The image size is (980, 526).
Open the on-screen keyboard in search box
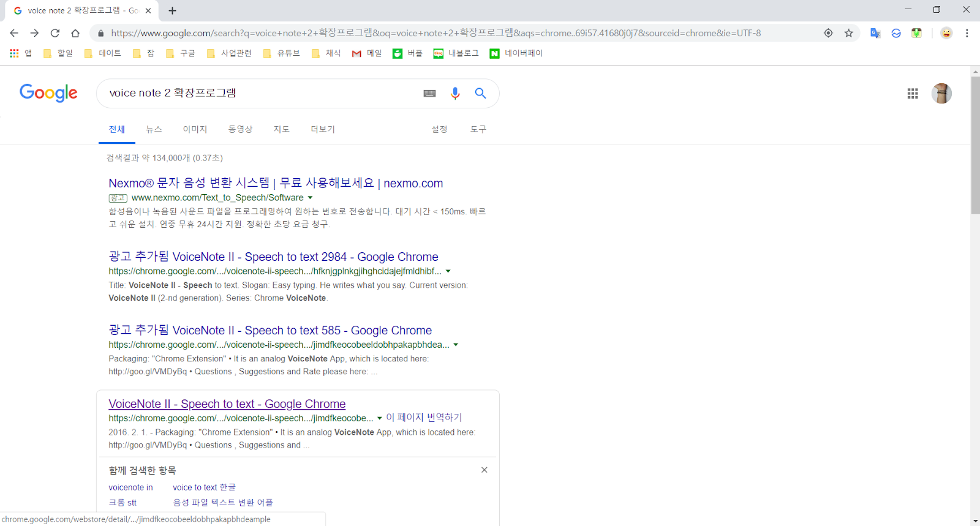pos(430,93)
